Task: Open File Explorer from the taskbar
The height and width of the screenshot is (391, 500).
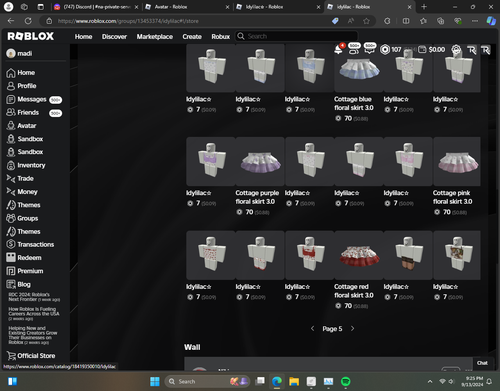Action: tap(294, 381)
